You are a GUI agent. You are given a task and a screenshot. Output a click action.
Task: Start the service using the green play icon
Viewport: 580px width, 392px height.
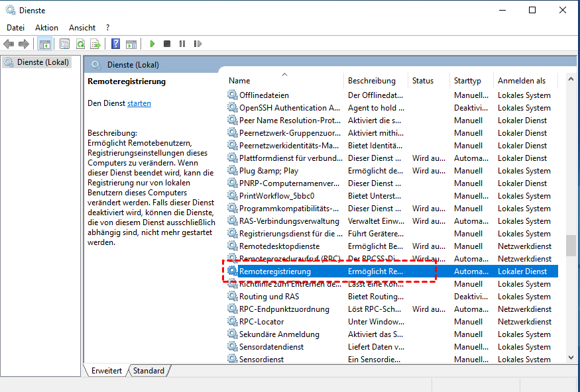coord(152,44)
